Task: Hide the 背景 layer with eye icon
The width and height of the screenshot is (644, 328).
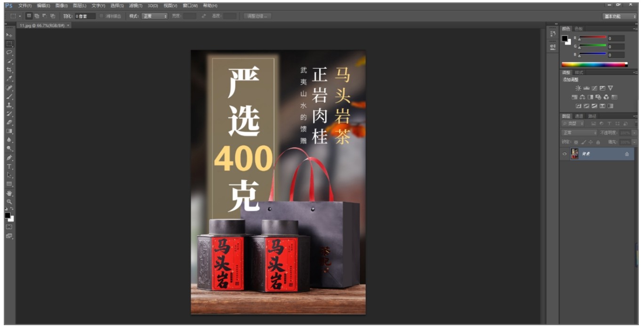Action: pos(564,154)
